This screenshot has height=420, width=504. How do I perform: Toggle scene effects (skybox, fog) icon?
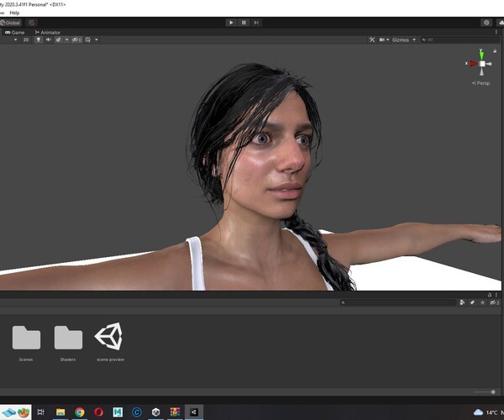[x=58, y=39]
